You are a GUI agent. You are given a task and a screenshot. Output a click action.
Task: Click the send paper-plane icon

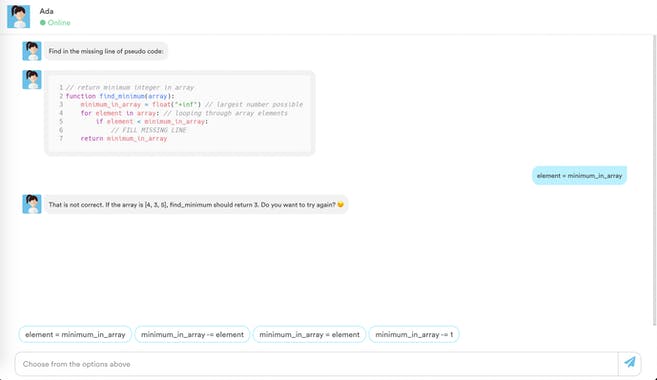(630, 363)
